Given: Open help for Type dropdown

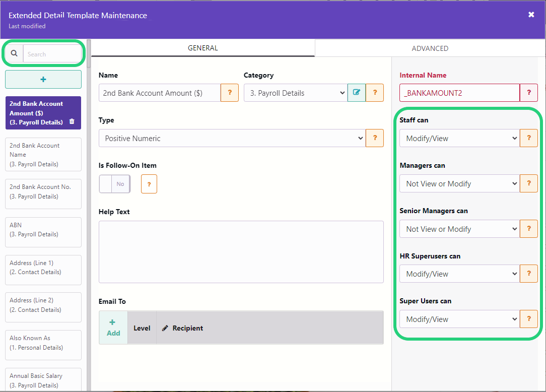Looking at the screenshot, I should click(x=374, y=138).
